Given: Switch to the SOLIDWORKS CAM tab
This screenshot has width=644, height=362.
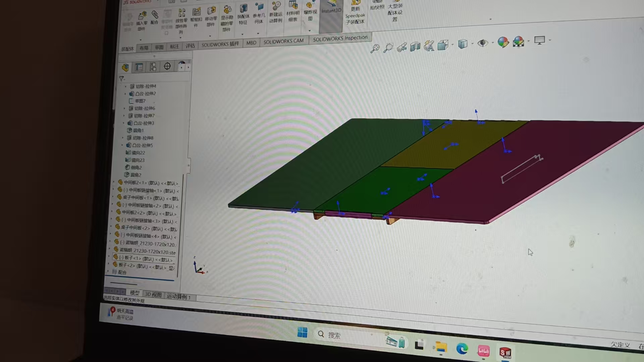Looking at the screenshot, I should click(x=283, y=41).
